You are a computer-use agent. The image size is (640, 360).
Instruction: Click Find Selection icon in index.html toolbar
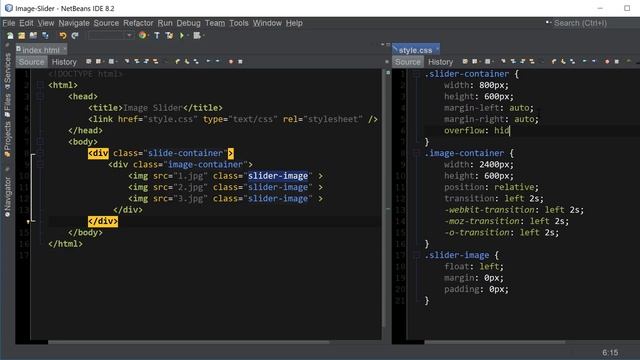pyautogui.click(x=127, y=61)
